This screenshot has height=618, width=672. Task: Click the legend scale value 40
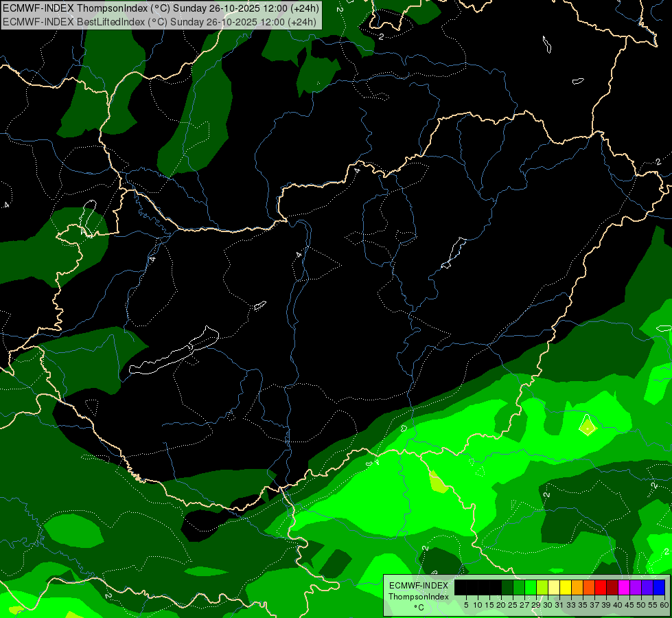(x=618, y=605)
